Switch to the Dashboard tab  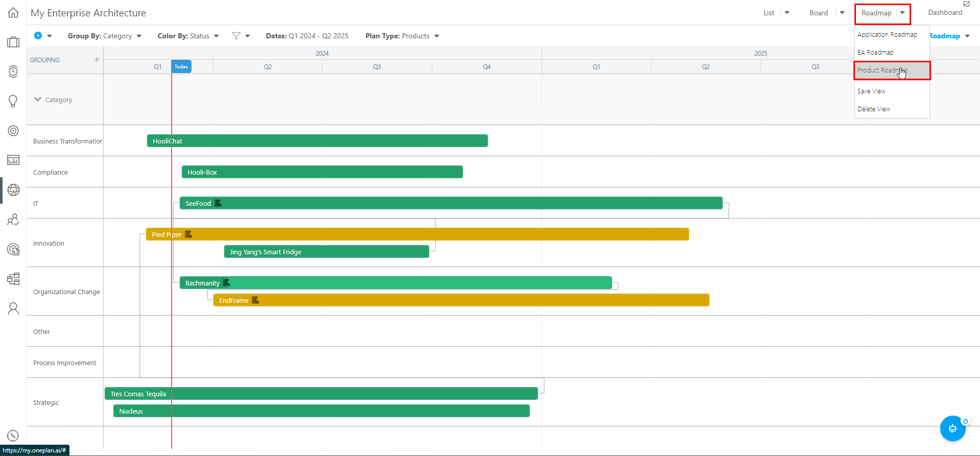[x=945, y=13]
